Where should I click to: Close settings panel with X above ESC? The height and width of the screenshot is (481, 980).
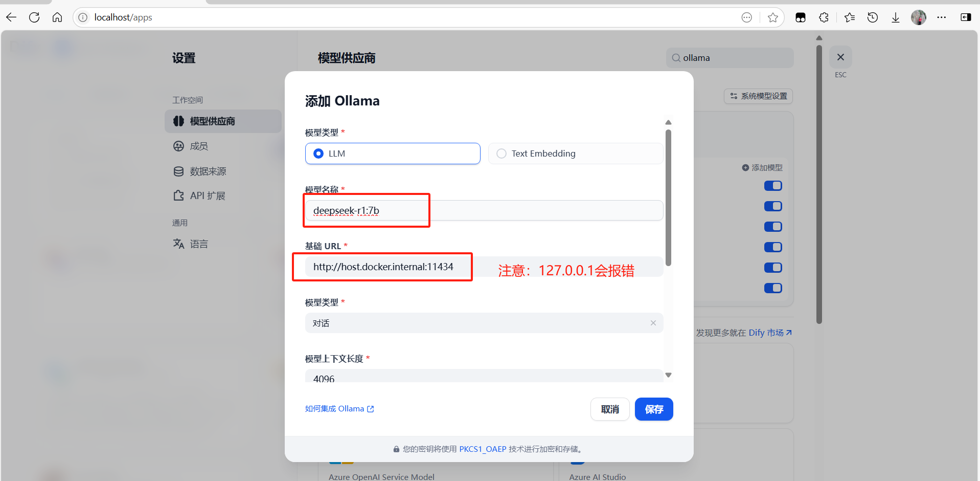840,57
